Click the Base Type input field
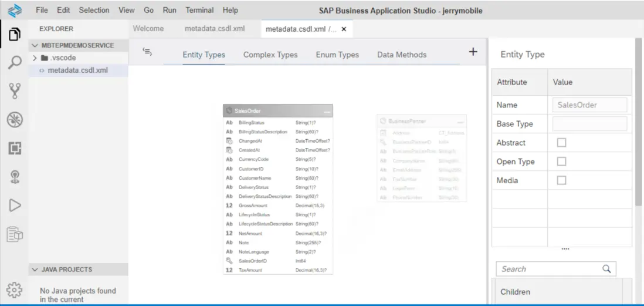The width and height of the screenshot is (644, 306). (x=589, y=124)
